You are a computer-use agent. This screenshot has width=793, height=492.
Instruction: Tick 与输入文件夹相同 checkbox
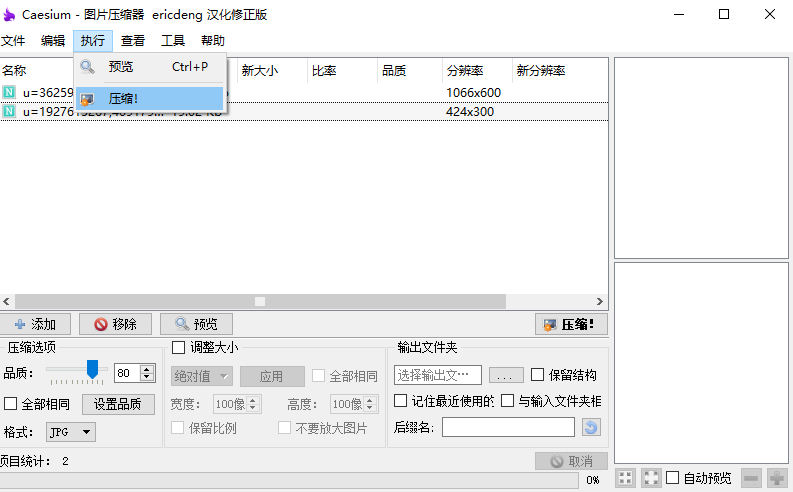(507, 401)
